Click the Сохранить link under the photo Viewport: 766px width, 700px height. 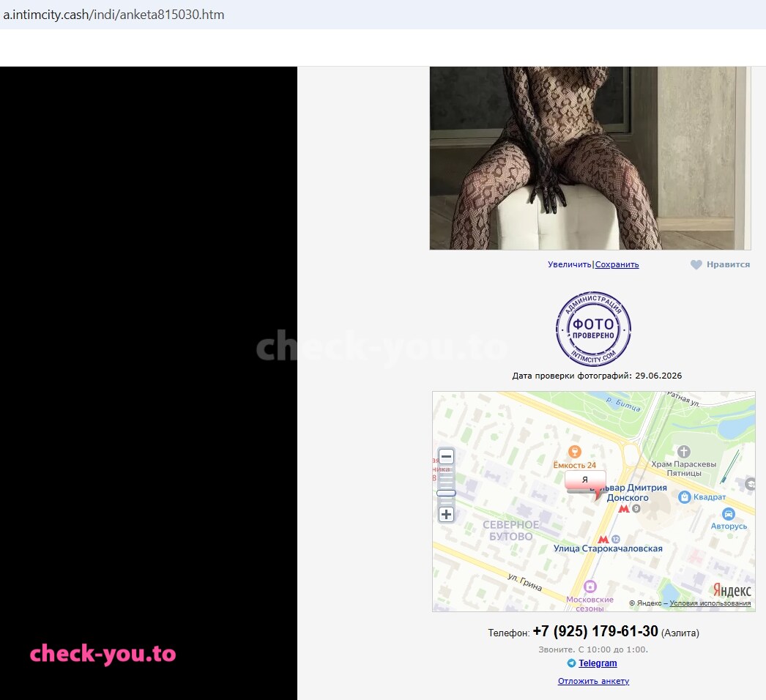click(617, 264)
